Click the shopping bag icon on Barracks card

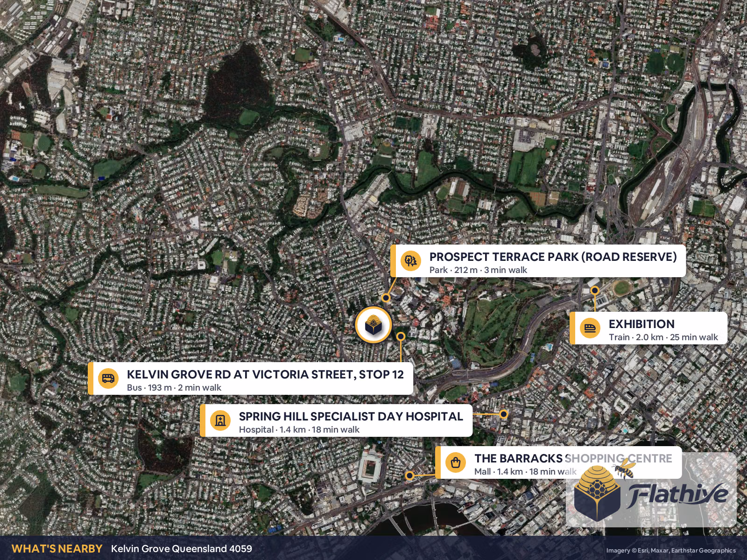coord(455,462)
